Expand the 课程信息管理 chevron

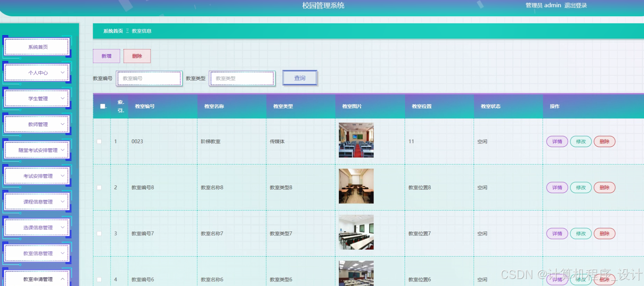[63, 201]
